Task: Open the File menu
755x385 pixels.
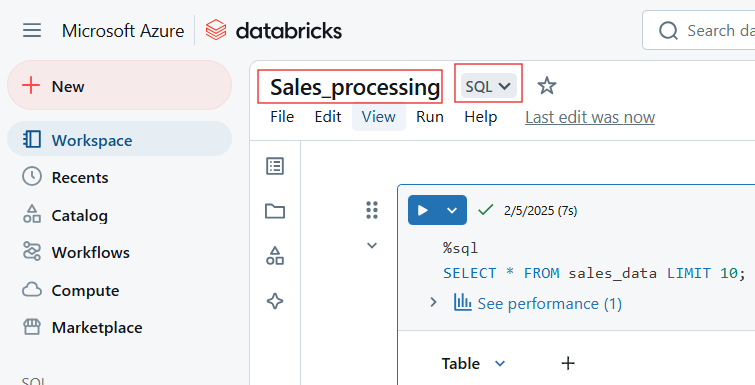Action: [282, 117]
